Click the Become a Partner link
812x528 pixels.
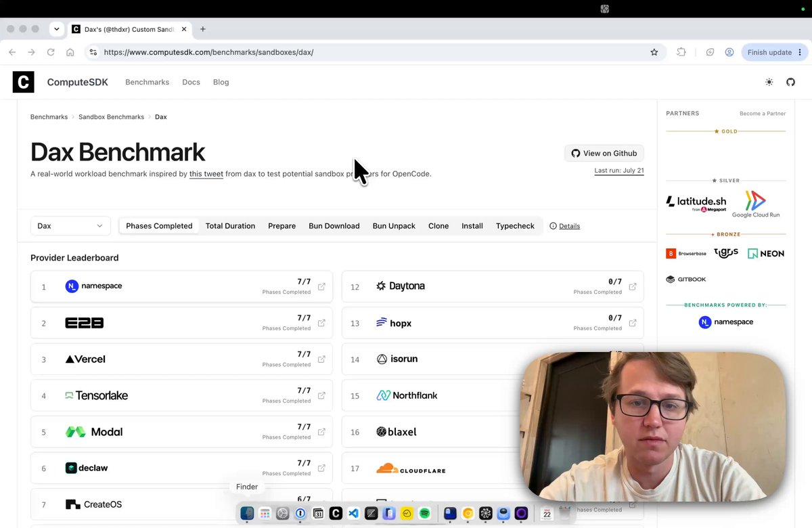point(763,114)
